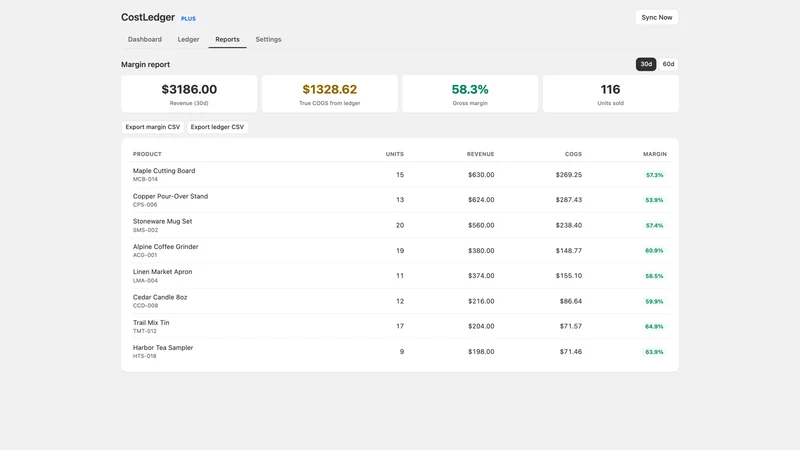800x450 pixels.
Task: Click the $269.25 COGS value
Action: pyautogui.click(x=569, y=175)
